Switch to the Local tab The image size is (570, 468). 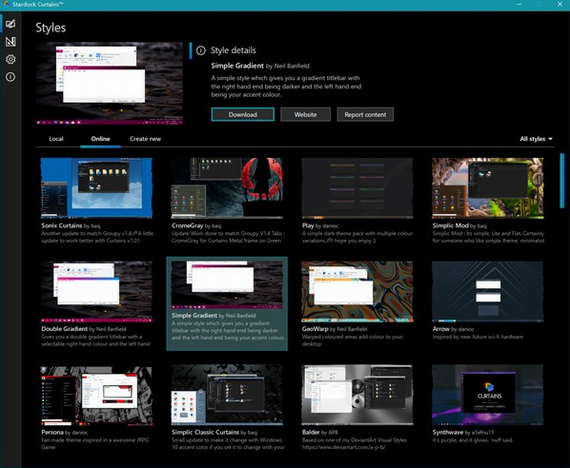point(56,139)
